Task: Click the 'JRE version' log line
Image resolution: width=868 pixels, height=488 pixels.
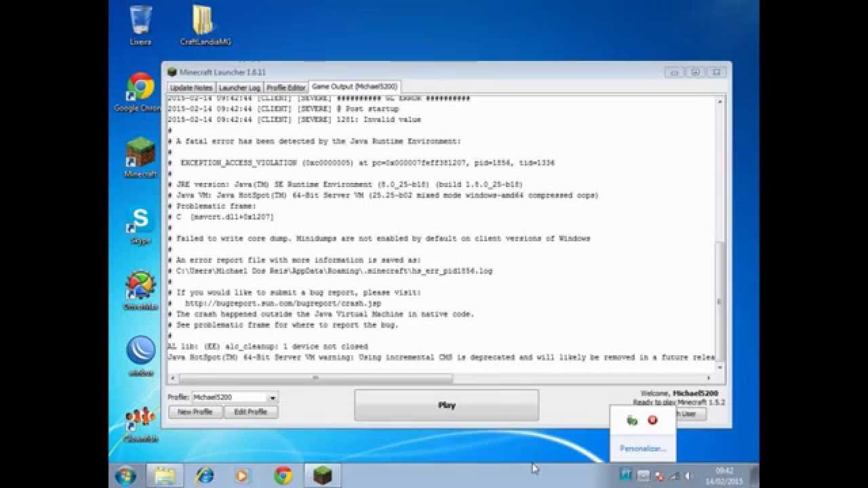Action: tap(344, 184)
